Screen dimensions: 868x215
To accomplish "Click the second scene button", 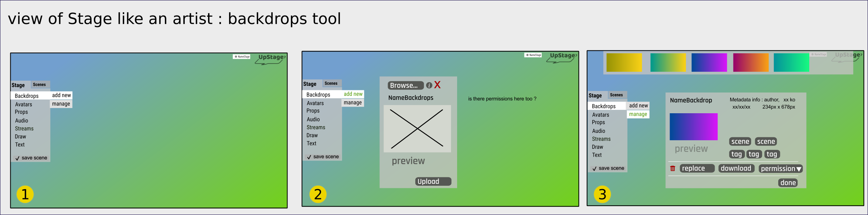I will click(766, 141).
